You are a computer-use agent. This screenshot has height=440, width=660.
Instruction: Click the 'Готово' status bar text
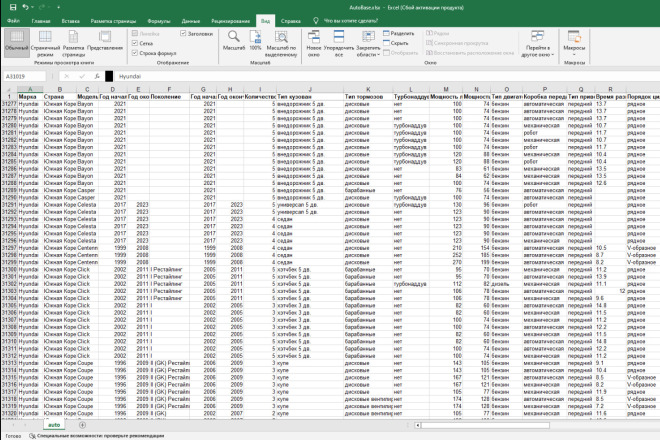click(13, 436)
